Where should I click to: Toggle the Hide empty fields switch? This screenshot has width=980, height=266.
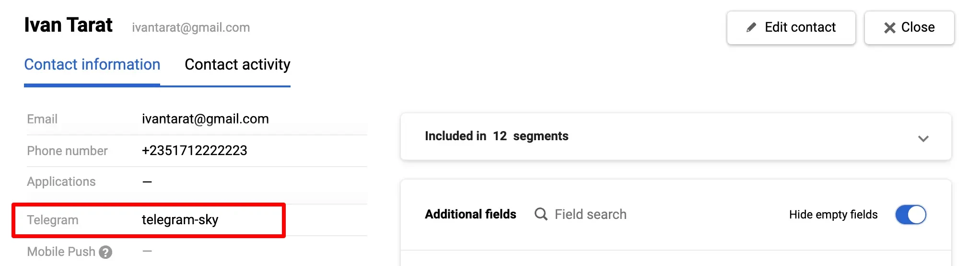coord(910,215)
